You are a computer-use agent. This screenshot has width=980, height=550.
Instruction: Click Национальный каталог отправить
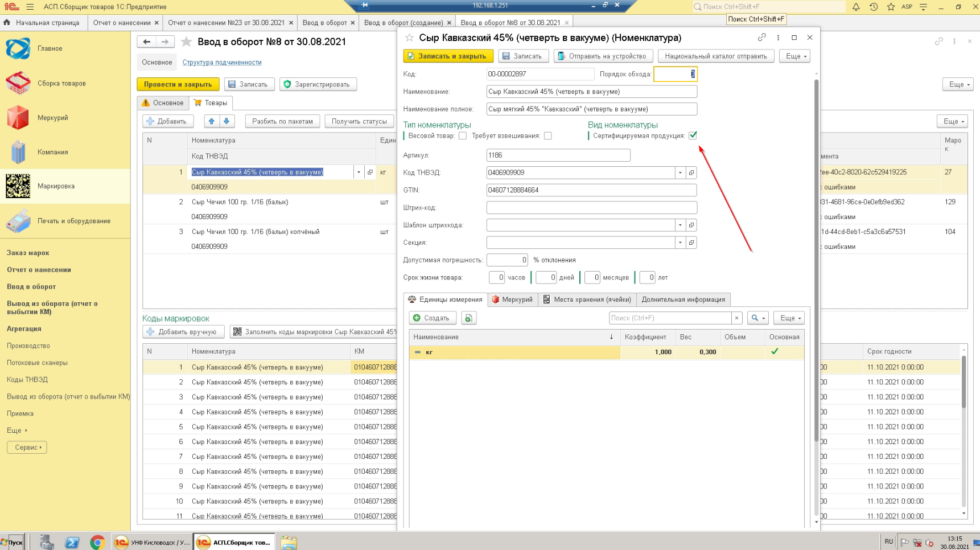(x=715, y=56)
